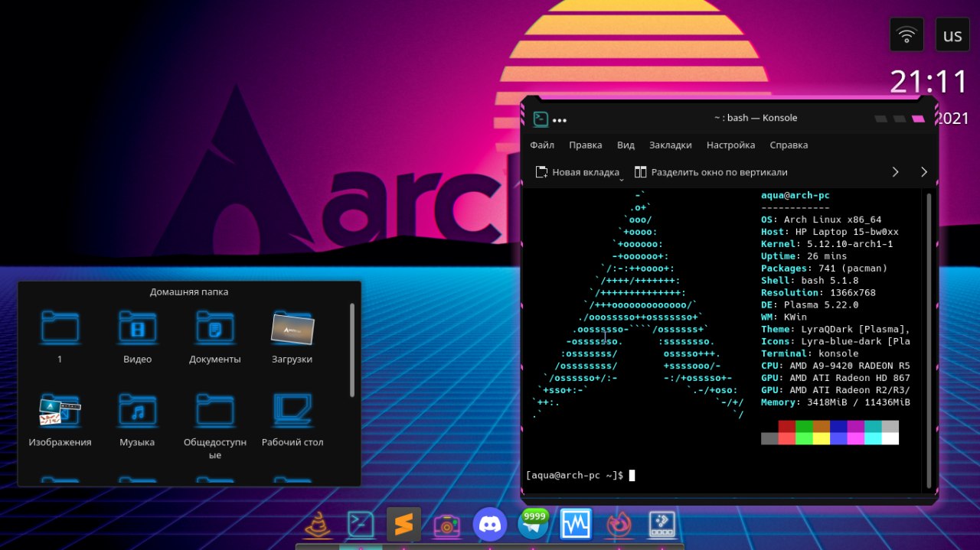This screenshot has width=980, height=550.
Task: Open the Рабочий стол folder
Action: pos(292,419)
